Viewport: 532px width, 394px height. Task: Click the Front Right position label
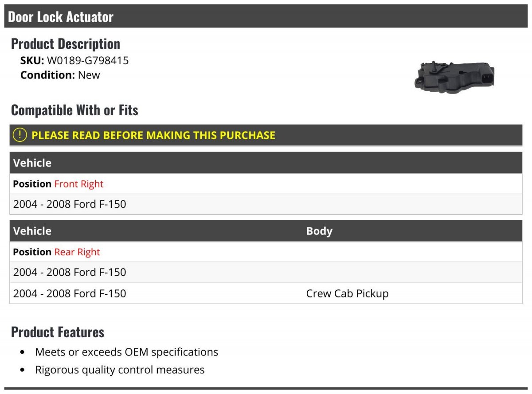pyautogui.click(x=78, y=184)
